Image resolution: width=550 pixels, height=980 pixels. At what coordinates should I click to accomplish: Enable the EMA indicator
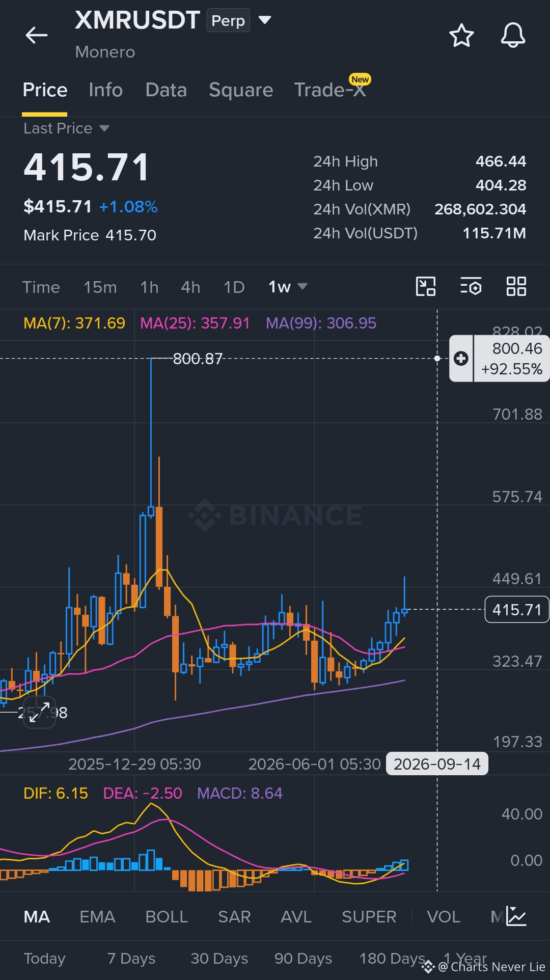click(x=97, y=917)
